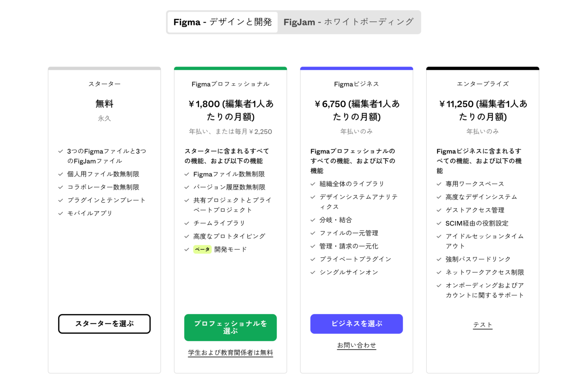Click the checkmark next to チームライブラリ

click(186, 223)
